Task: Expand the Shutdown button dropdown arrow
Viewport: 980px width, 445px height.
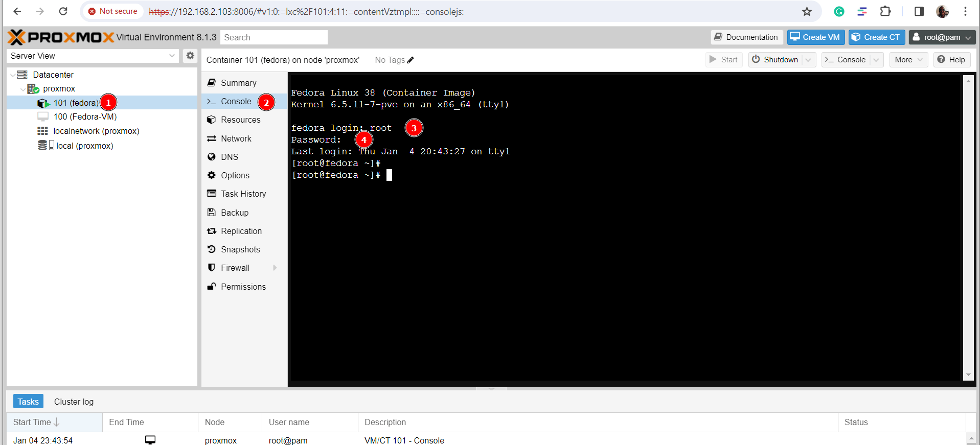Action: point(808,60)
